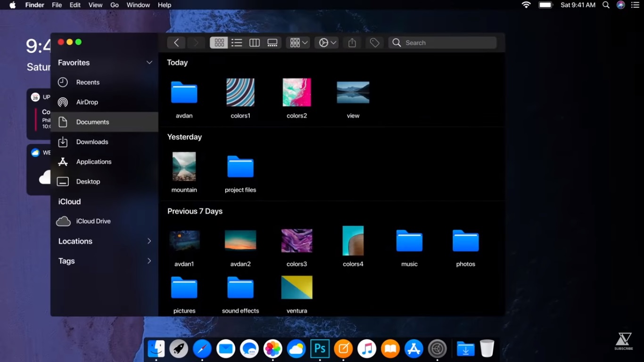Expand the Locations sidebar section
Image resolution: width=644 pixels, height=362 pixels.
pos(149,241)
